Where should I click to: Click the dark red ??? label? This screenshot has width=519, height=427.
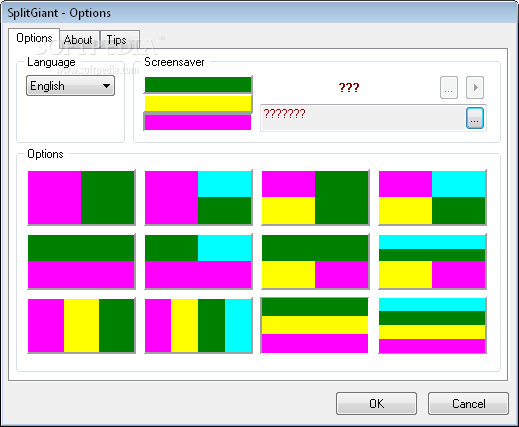click(x=349, y=88)
